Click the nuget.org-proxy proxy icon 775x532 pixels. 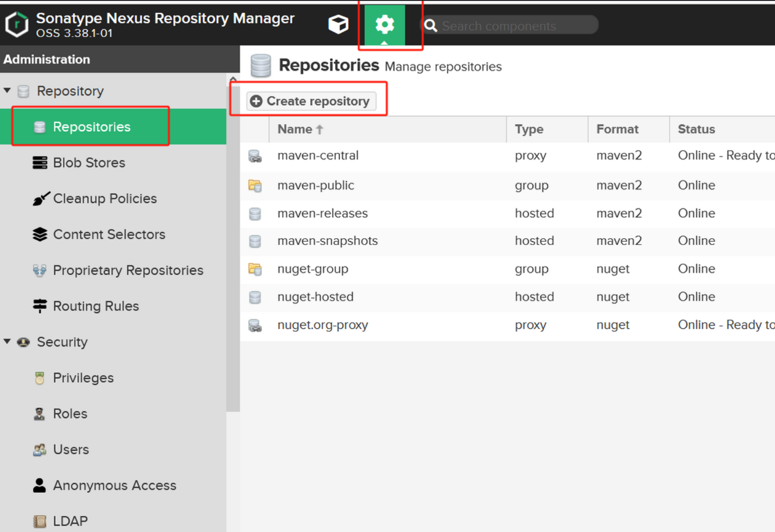point(255,326)
